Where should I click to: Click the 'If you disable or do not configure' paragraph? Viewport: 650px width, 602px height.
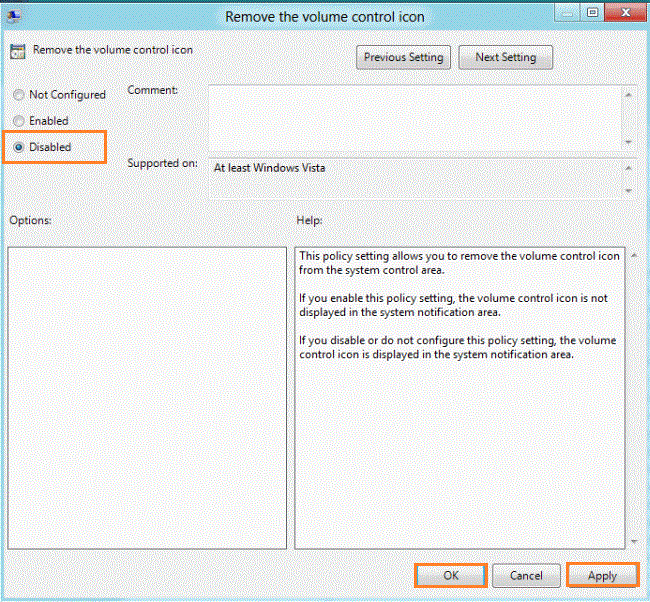pos(458,347)
